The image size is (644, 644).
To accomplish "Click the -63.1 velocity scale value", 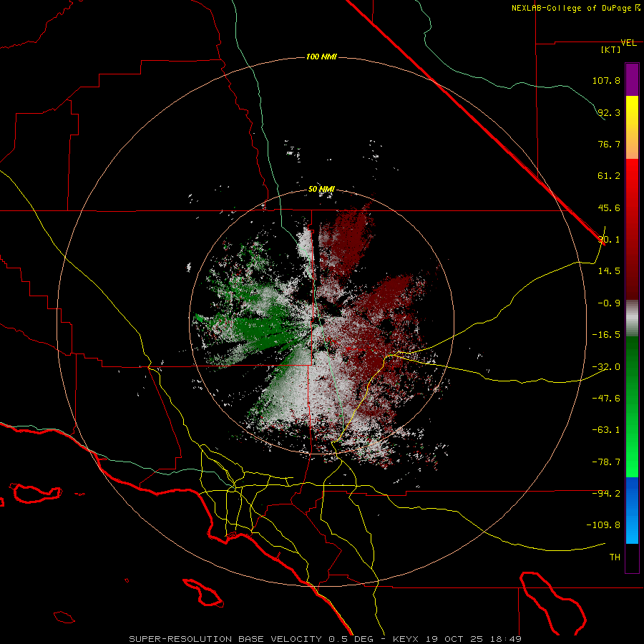I will pos(606,430).
